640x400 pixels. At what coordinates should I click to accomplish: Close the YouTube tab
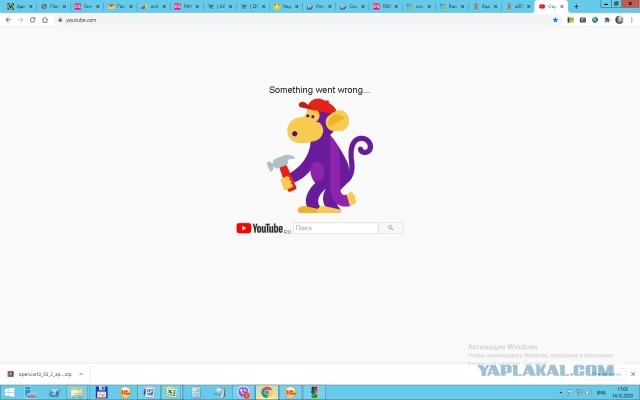(x=562, y=6)
